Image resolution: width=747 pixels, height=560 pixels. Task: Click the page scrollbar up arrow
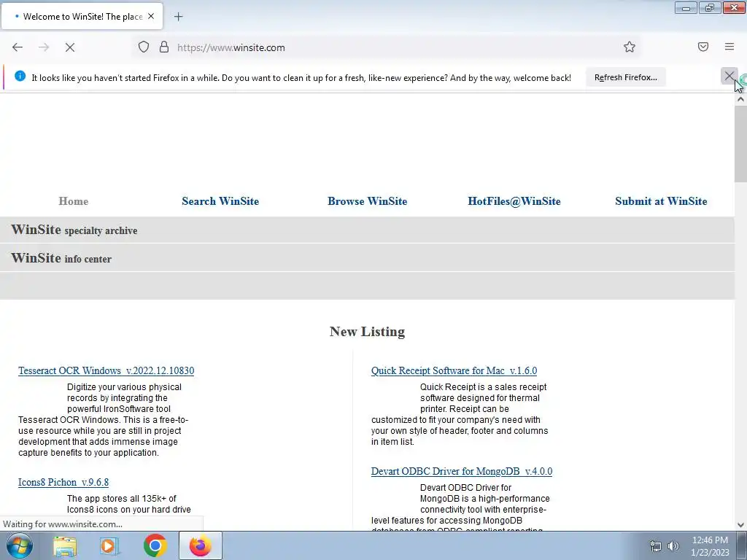tap(740, 99)
